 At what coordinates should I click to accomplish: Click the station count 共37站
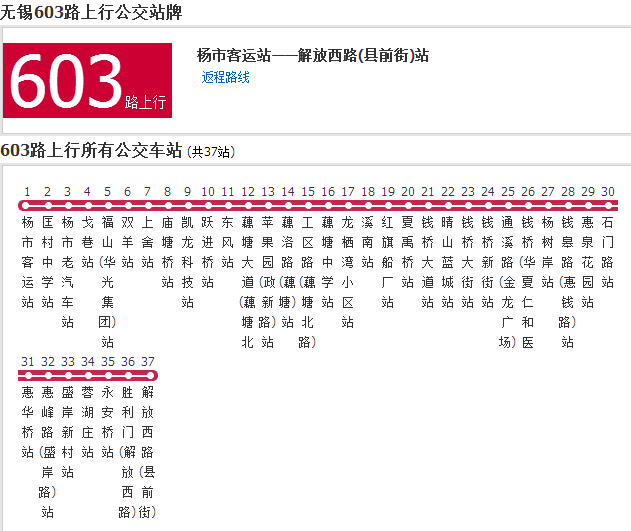pos(211,152)
